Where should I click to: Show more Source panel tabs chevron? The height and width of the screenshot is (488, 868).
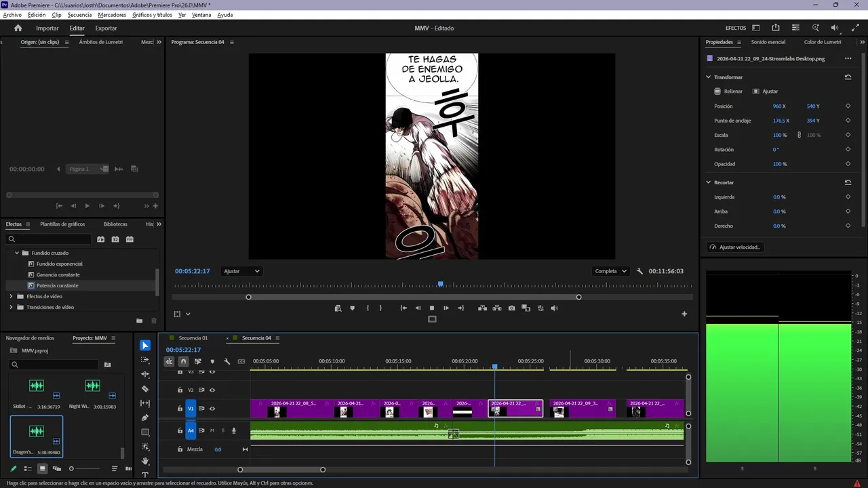pyautogui.click(x=159, y=42)
